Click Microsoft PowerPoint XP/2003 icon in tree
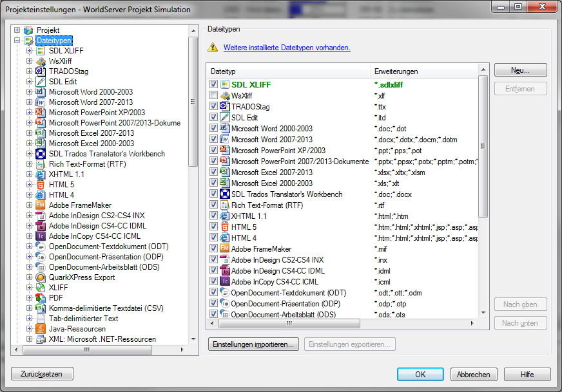 tap(41, 113)
